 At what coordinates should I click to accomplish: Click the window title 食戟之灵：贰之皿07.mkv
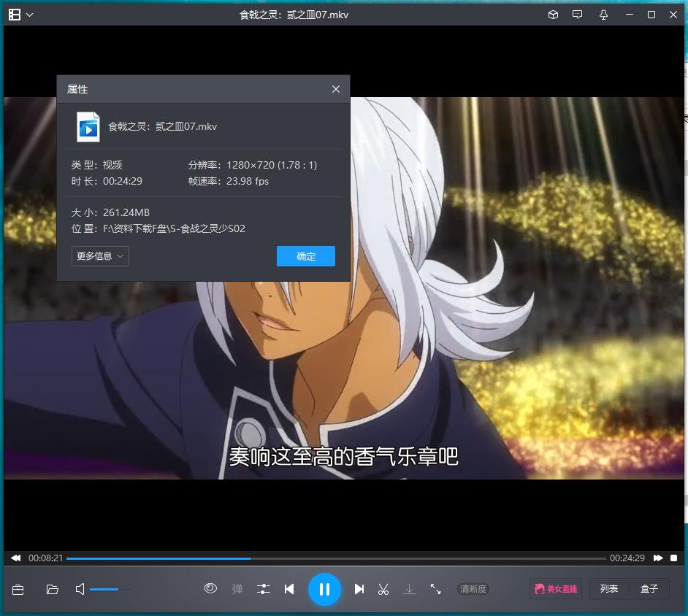point(294,15)
